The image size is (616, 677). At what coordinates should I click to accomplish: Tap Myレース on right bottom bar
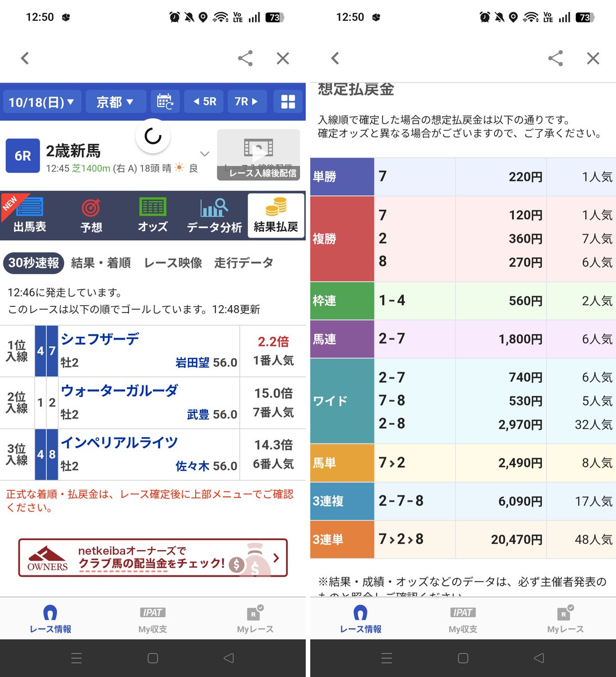(x=565, y=620)
